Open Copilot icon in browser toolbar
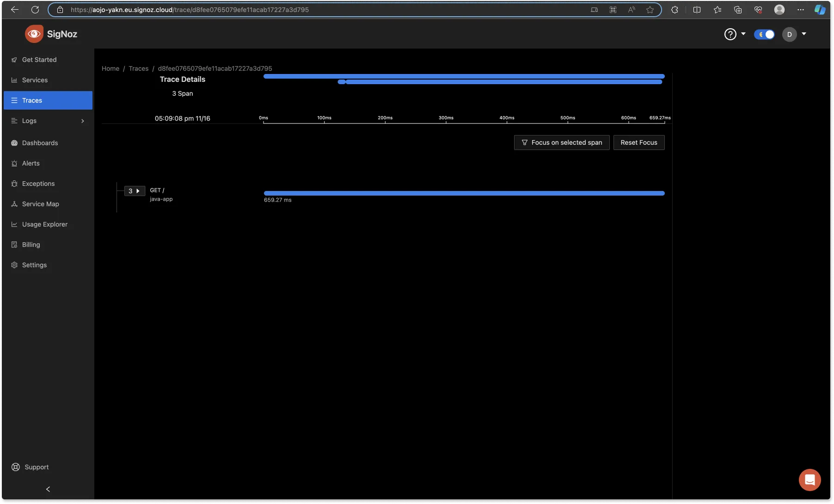Viewport: 834px width, 504px height. pos(820,9)
